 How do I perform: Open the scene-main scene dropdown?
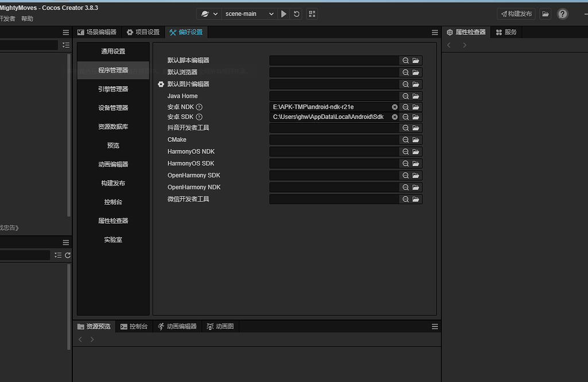[249, 14]
